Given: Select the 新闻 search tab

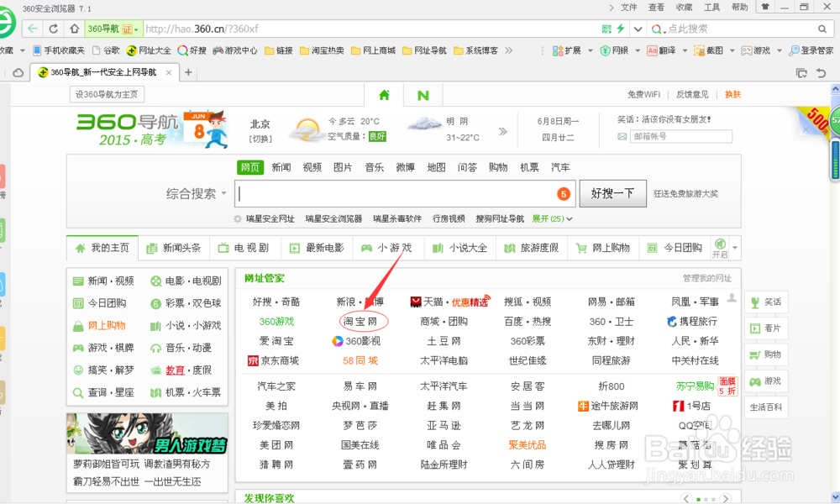Looking at the screenshot, I should point(281,168).
